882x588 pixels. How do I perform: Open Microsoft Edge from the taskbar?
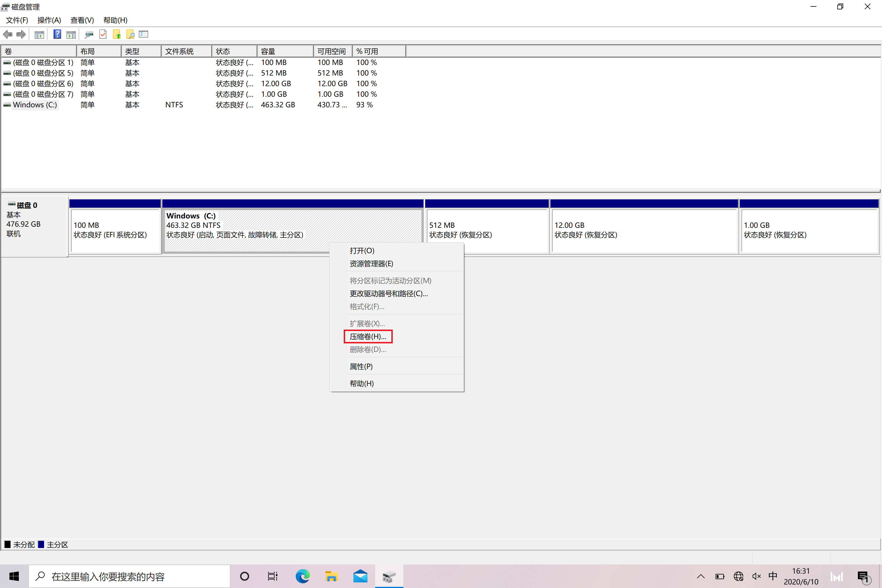302,576
